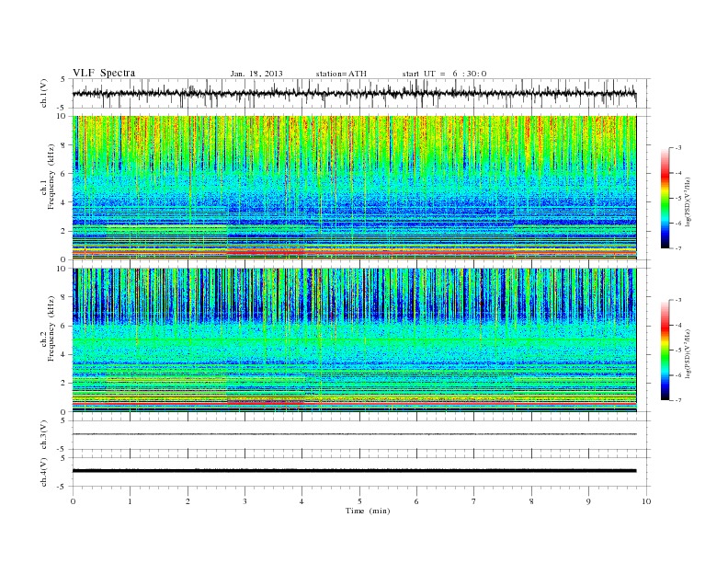Click the "ch.4(V)" axis label

(44, 472)
